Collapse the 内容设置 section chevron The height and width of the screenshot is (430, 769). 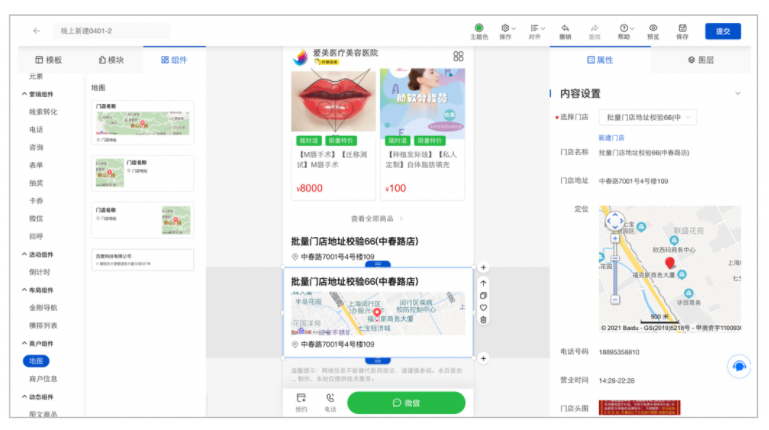pyautogui.click(x=738, y=93)
